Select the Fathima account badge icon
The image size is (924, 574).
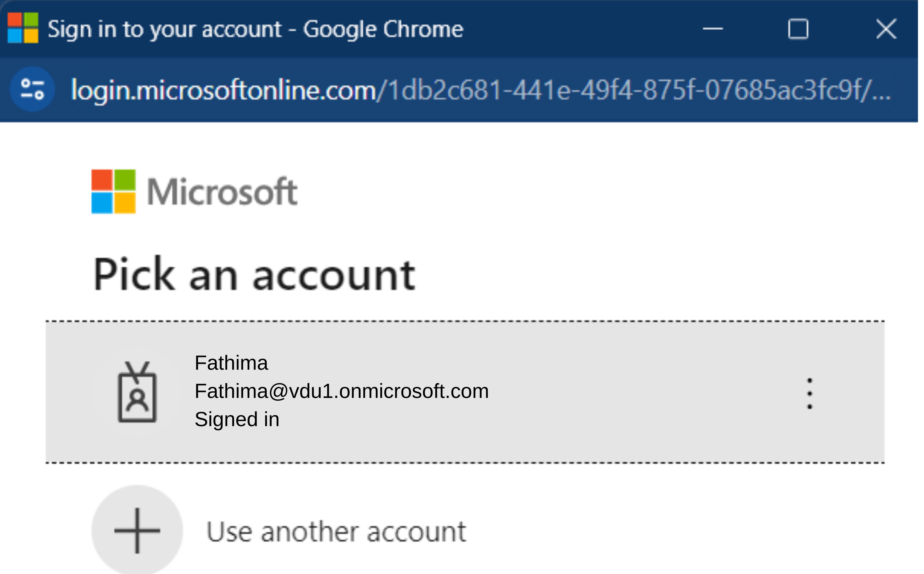(137, 392)
